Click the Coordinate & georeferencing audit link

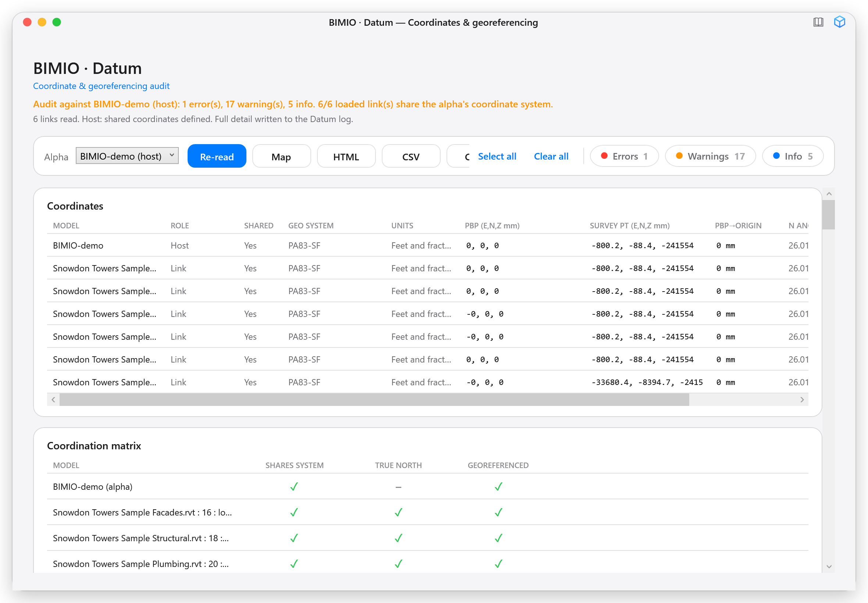tap(101, 86)
